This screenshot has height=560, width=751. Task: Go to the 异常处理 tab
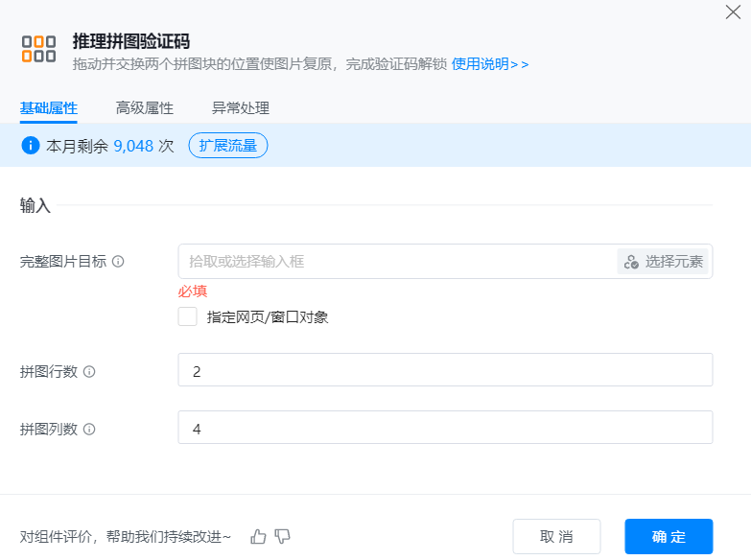[241, 108]
